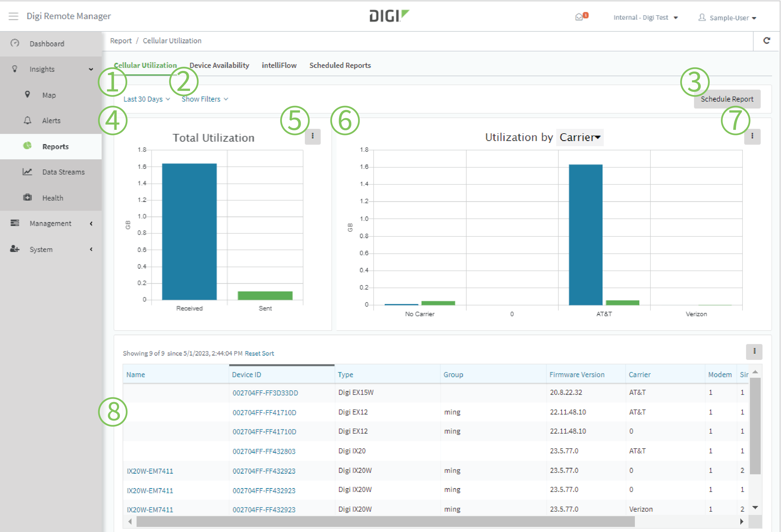Click the Dashboard gauge icon
The width and height of the screenshot is (781, 532).
click(15, 43)
